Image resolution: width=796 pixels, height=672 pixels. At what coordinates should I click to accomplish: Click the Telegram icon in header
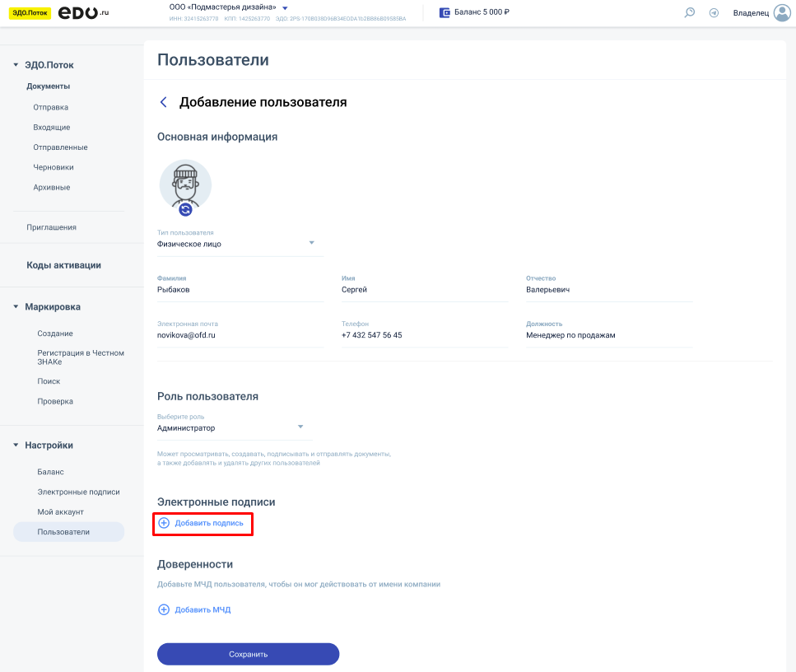(x=714, y=12)
